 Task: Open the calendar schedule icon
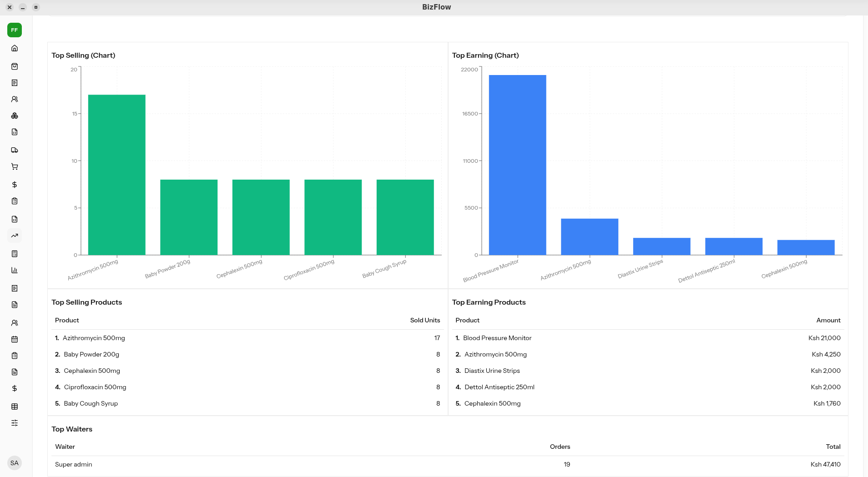coord(15,339)
